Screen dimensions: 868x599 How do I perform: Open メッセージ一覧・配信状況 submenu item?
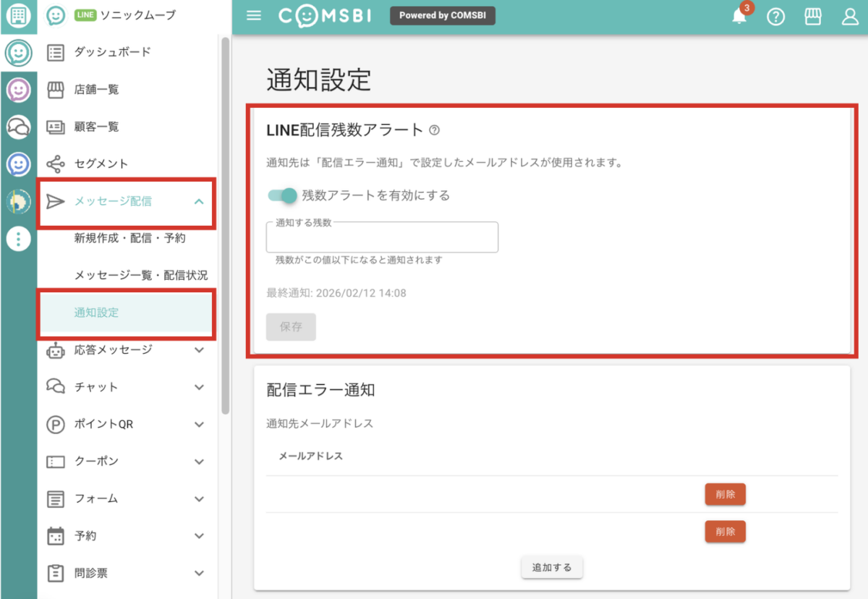140,276
